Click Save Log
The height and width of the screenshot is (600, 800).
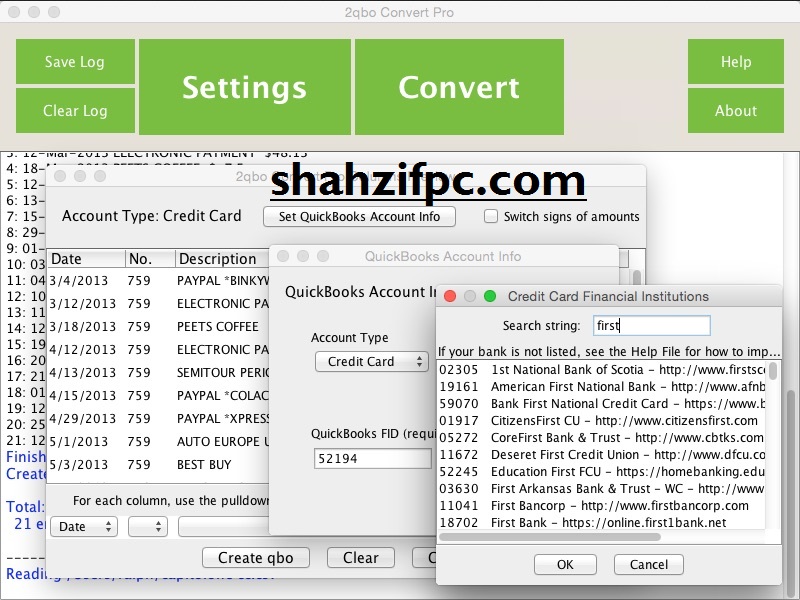click(x=75, y=61)
